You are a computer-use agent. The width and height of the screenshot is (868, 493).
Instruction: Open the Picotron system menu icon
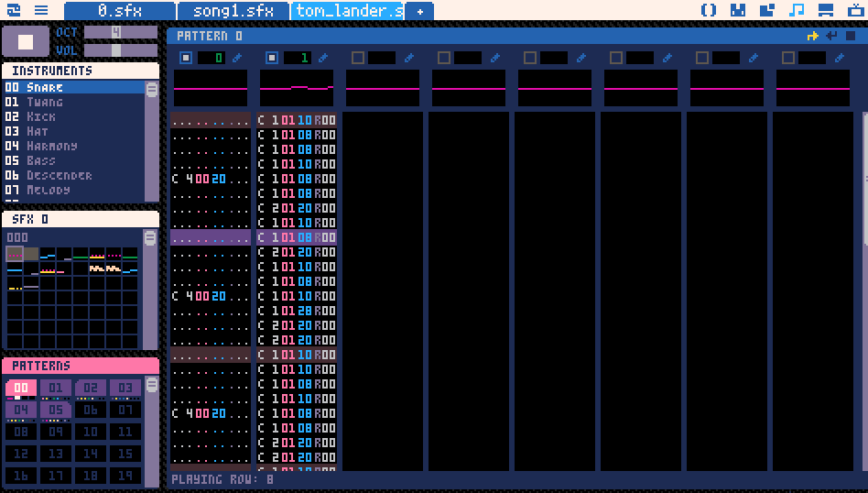pyautogui.click(x=14, y=10)
